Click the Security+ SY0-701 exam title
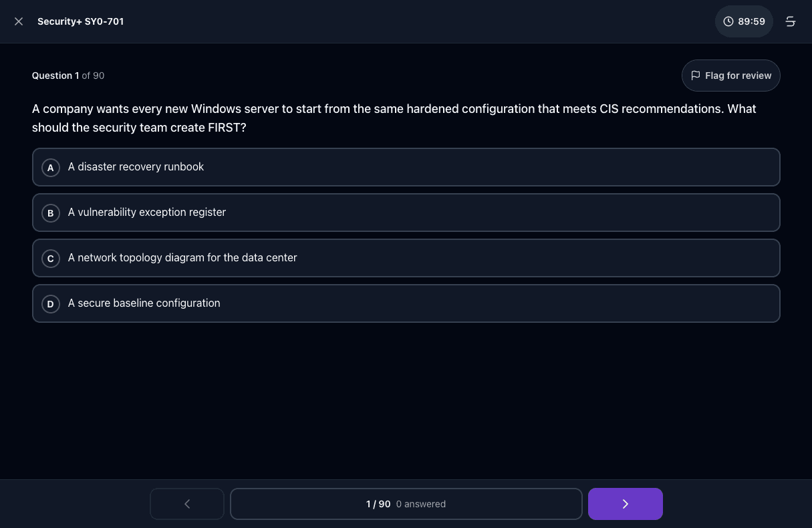This screenshot has height=528, width=812. point(80,21)
